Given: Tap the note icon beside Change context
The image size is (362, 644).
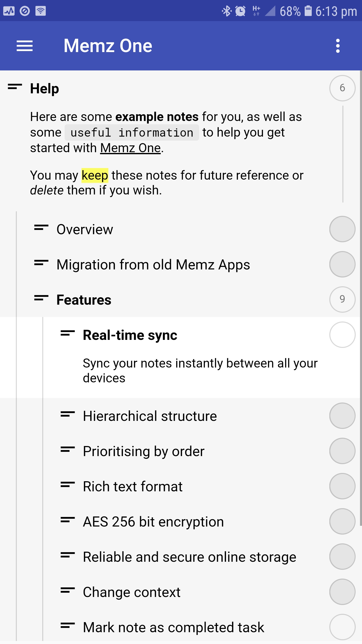Looking at the screenshot, I should click(68, 591).
